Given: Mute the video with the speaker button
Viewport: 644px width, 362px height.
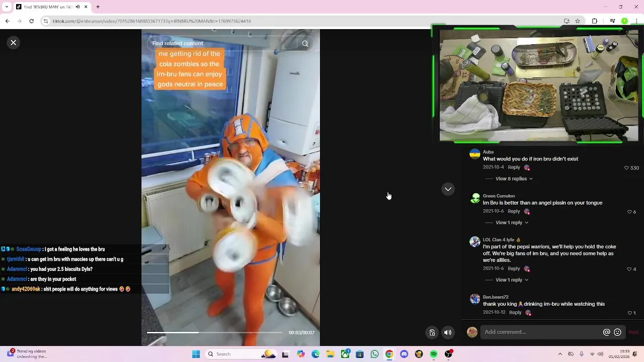Looking at the screenshot, I should 448,332.
